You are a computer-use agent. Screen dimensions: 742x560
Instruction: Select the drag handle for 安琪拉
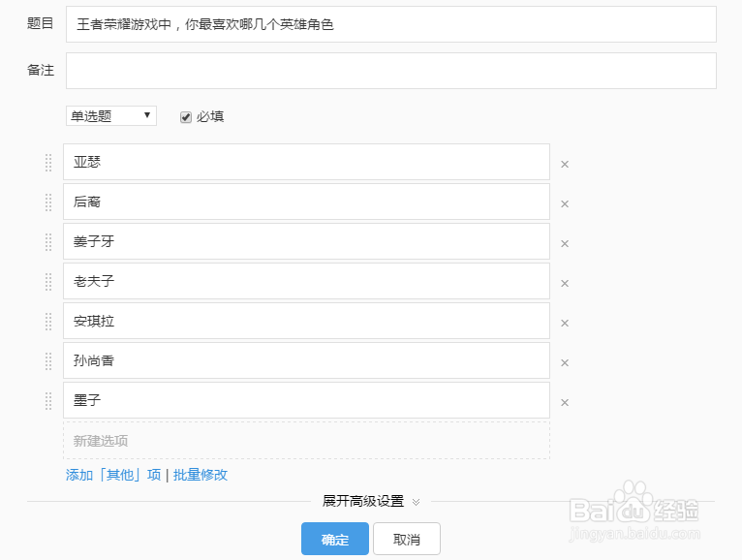(x=48, y=322)
